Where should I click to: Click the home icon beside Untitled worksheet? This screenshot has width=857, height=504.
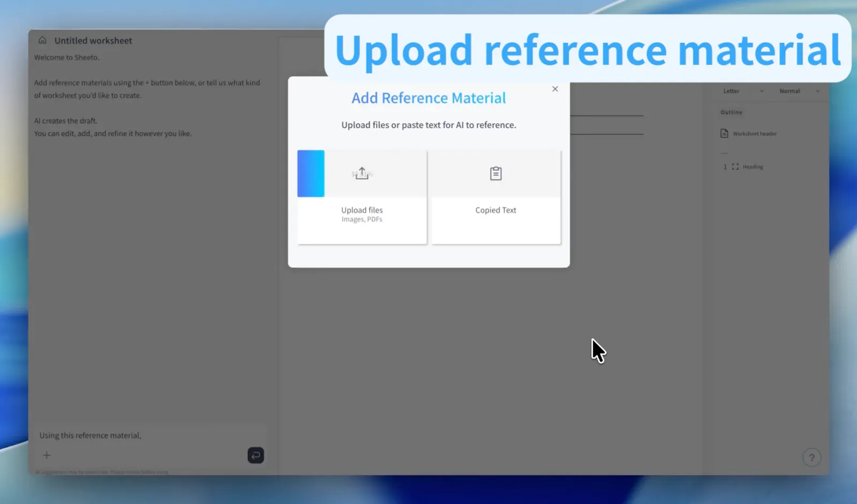[x=42, y=40]
